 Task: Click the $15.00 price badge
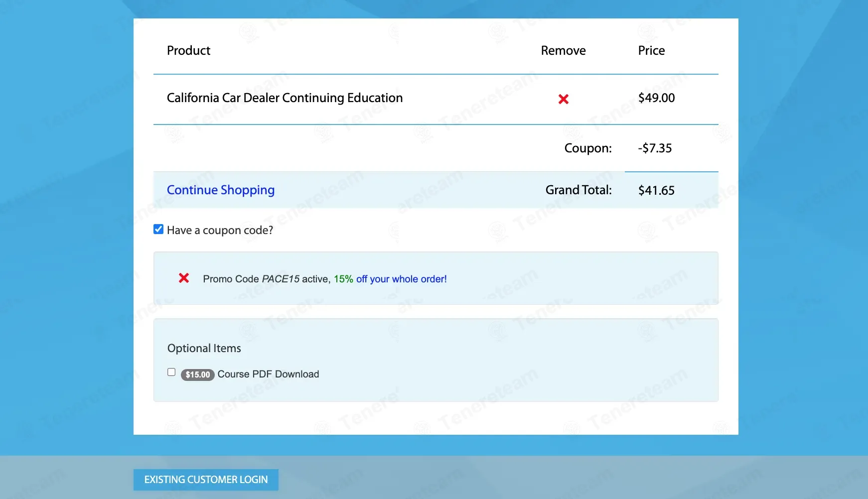[x=198, y=374]
